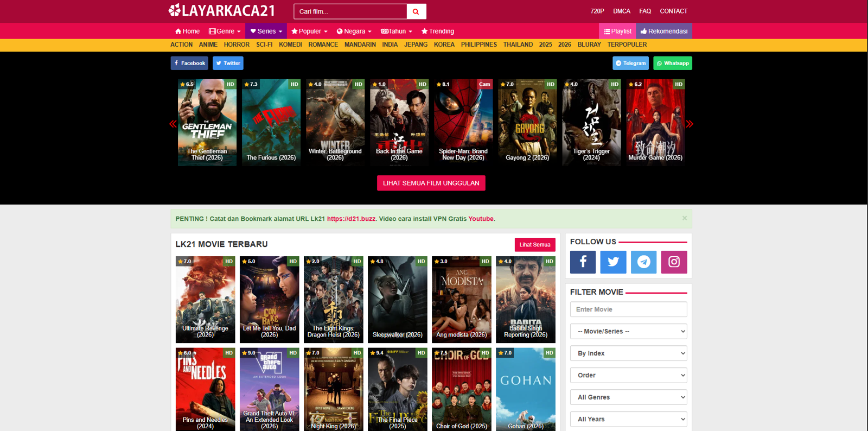Select the ACTION genre link
Viewport: 868px width, 431px height.
tap(181, 45)
